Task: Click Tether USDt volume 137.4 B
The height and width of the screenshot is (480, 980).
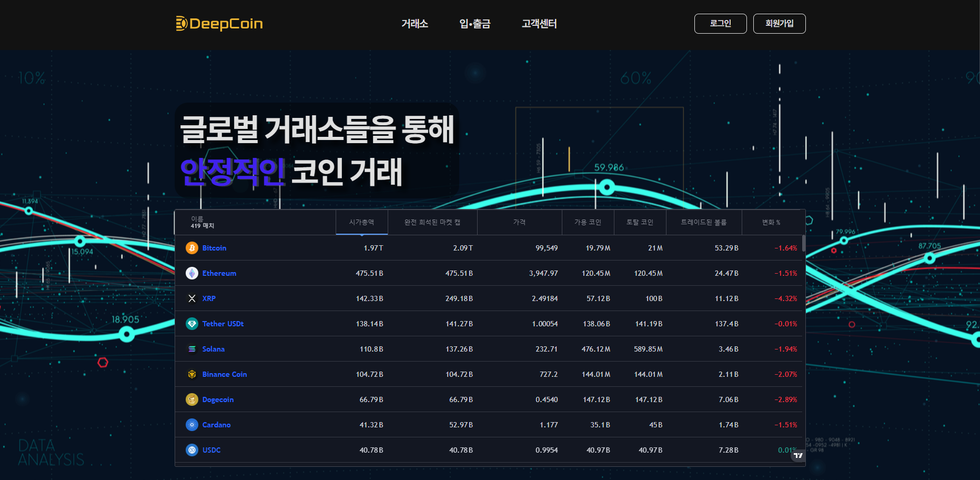Action: click(726, 324)
